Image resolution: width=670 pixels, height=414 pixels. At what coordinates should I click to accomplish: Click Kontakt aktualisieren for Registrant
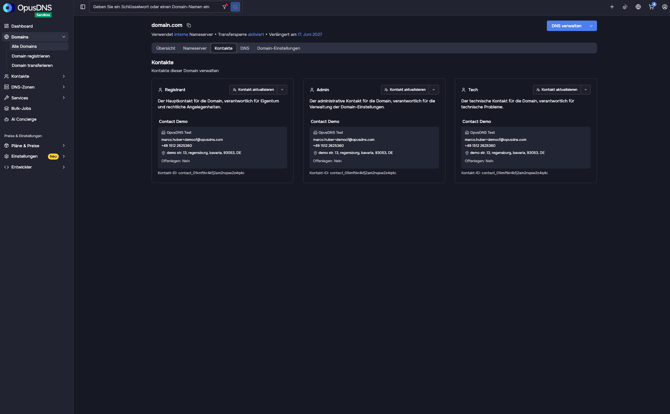coord(253,90)
